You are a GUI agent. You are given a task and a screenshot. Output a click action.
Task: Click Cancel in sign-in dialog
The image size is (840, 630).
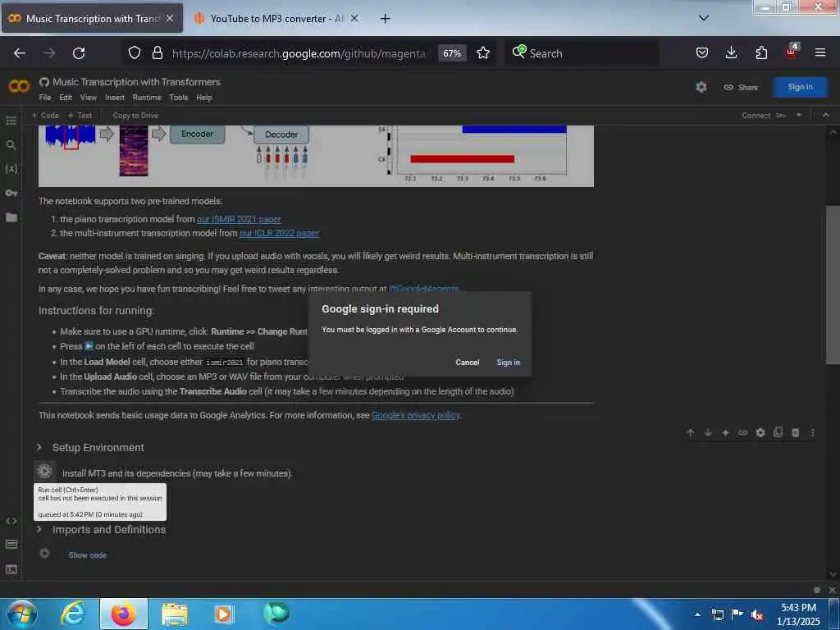tap(467, 362)
